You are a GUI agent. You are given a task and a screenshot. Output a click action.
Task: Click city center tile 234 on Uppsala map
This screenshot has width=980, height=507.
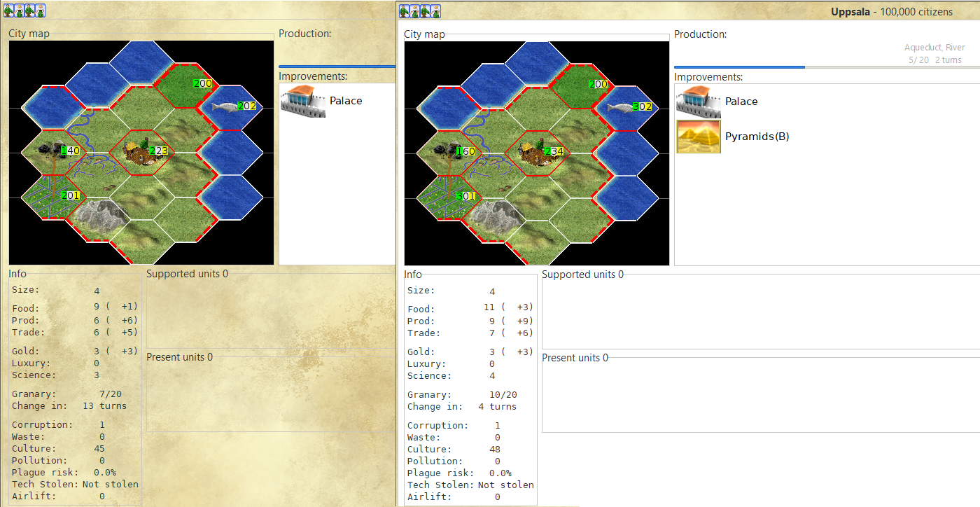(536, 153)
